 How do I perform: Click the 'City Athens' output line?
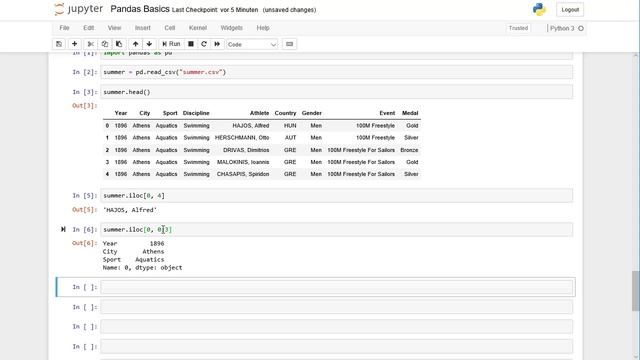[133, 251]
